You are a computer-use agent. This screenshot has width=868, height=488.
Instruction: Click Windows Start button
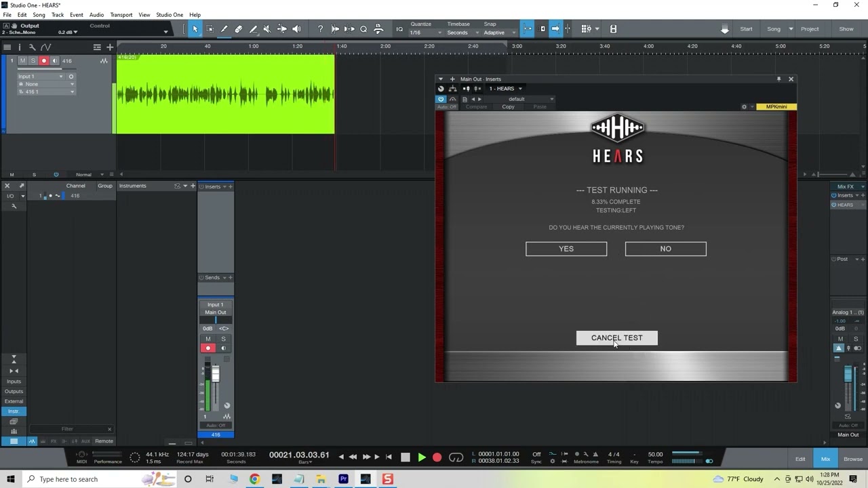coord(10,479)
